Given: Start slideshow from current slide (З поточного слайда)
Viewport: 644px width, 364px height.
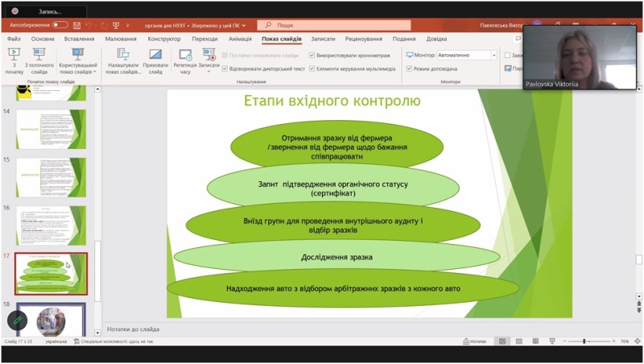Looking at the screenshot, I should tap(39, 61).
